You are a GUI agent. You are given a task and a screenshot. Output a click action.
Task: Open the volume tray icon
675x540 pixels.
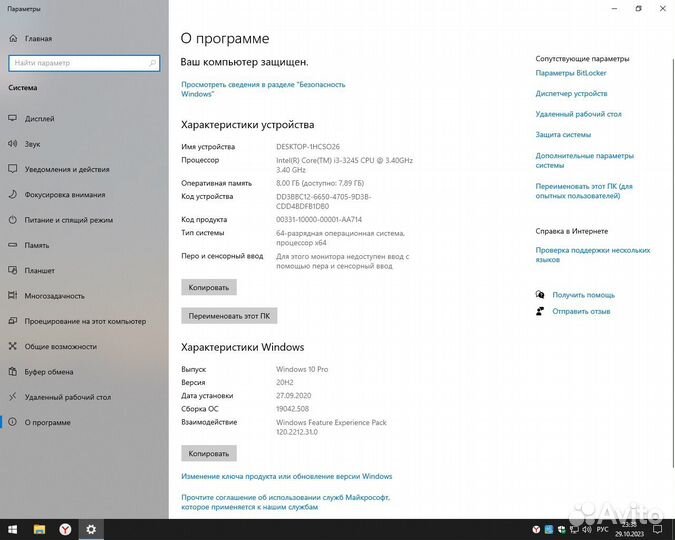(587, 529)
